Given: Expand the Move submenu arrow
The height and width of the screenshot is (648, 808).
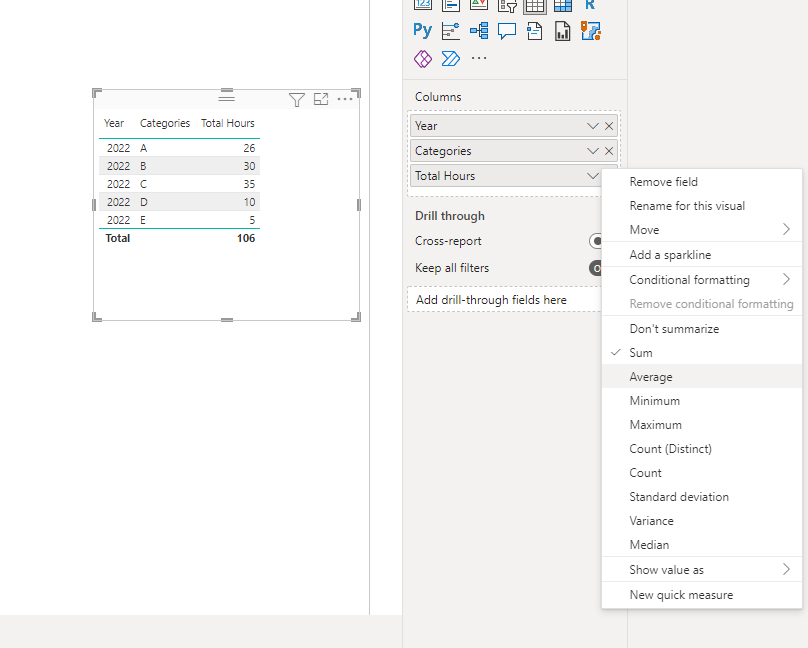Looking at the screenshot, I should pos(786,229).
